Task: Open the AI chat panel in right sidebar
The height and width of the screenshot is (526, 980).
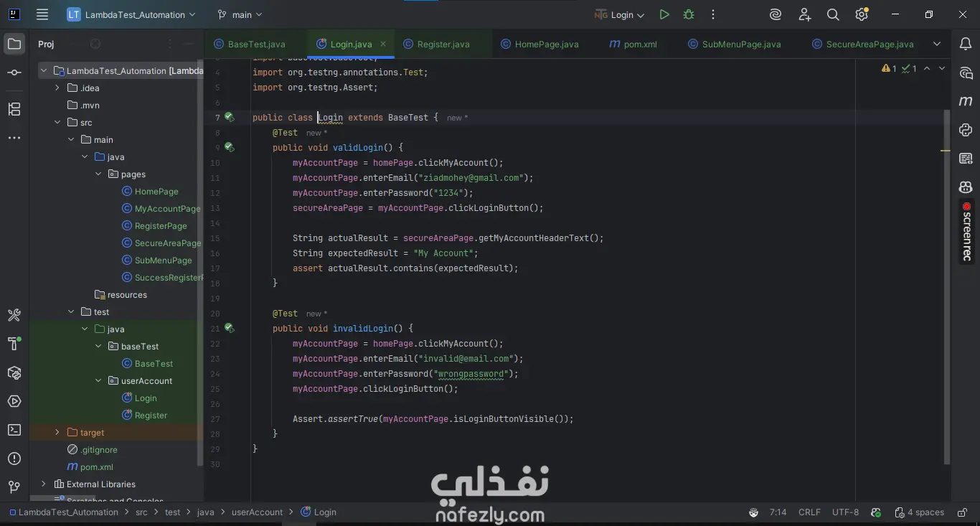Action: coord(966,73)
